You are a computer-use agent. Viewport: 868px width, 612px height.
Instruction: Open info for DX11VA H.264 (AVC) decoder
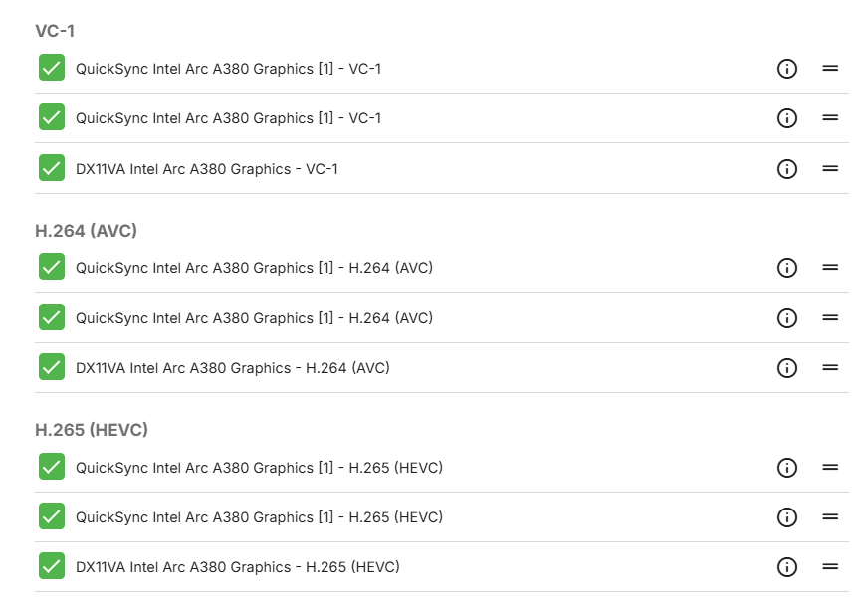click(x=786, y=368)
